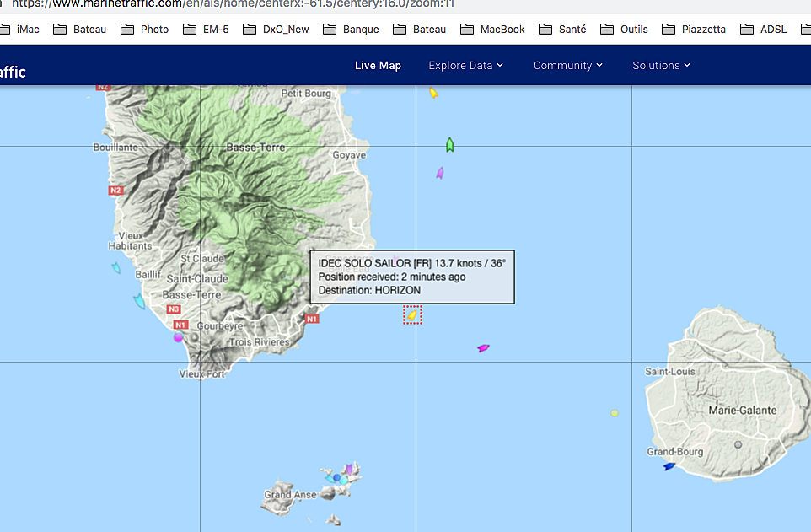The width and height of the screenshot is (811, 532).
Task: Click the Trois Rivieres map label
Action: 259,342
